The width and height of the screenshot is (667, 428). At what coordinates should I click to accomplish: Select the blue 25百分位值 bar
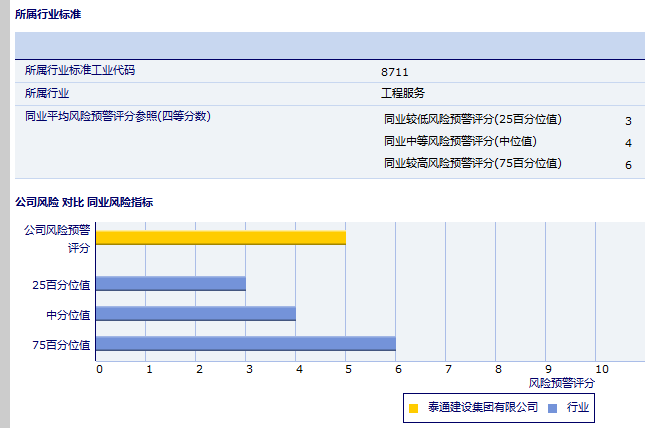tap(170, 284)
